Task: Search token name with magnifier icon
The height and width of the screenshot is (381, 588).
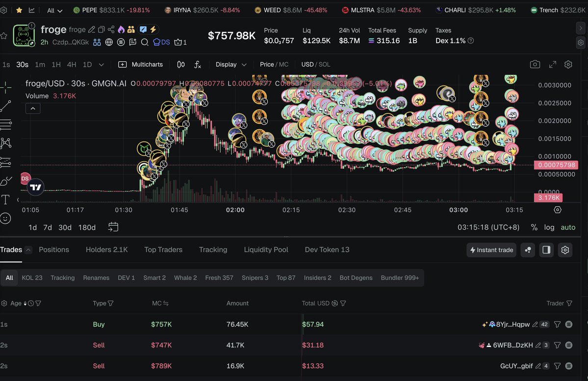Action: [x=145, y=42]
